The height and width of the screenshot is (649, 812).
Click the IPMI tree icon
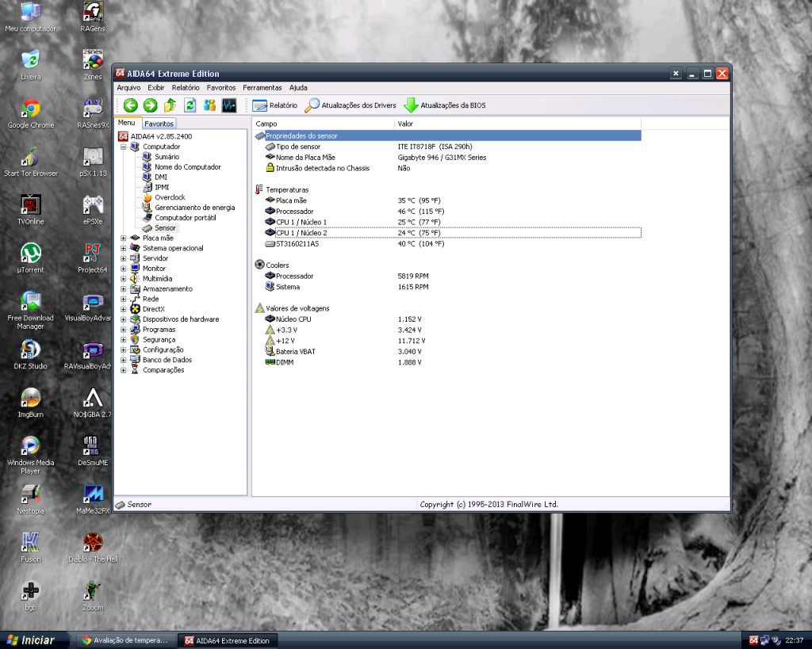(x=147, y=187)
